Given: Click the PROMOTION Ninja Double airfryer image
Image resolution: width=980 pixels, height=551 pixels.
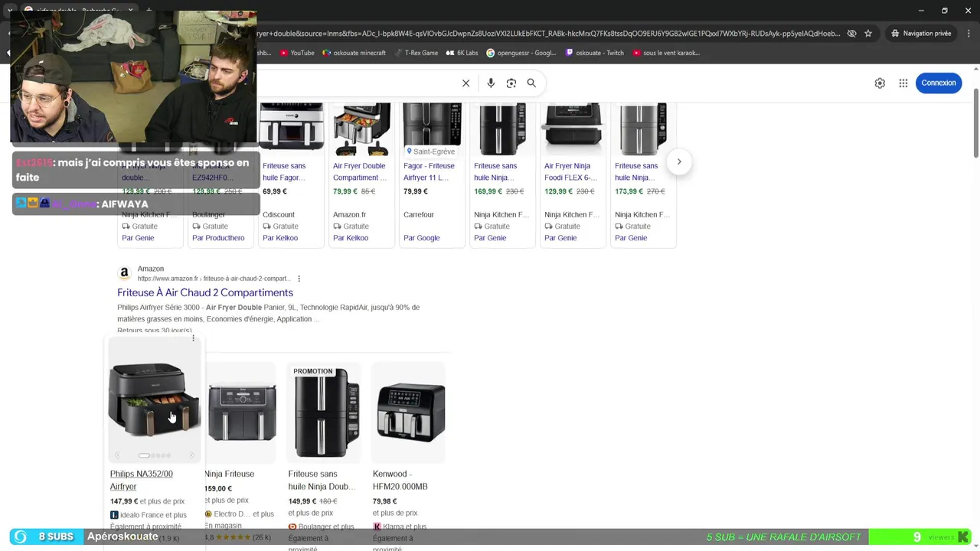Looking at the screenshot, I should [x=325, y=412].
